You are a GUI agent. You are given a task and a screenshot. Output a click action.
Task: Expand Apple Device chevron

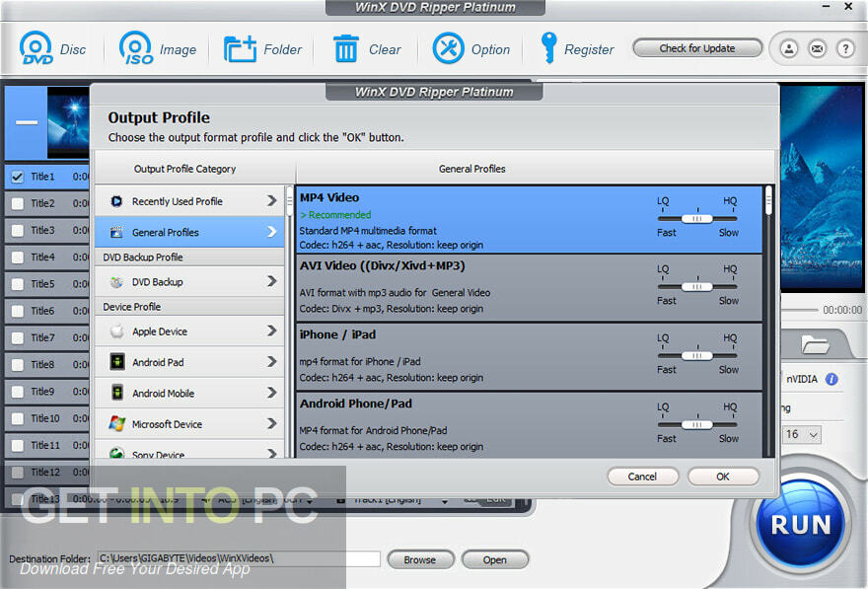click(x=271, y=331)
